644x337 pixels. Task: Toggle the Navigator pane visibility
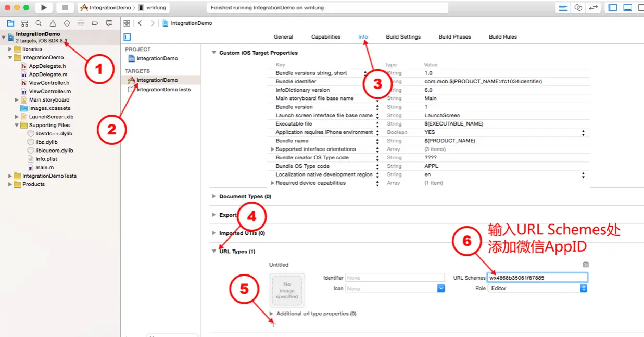point(613,7)
